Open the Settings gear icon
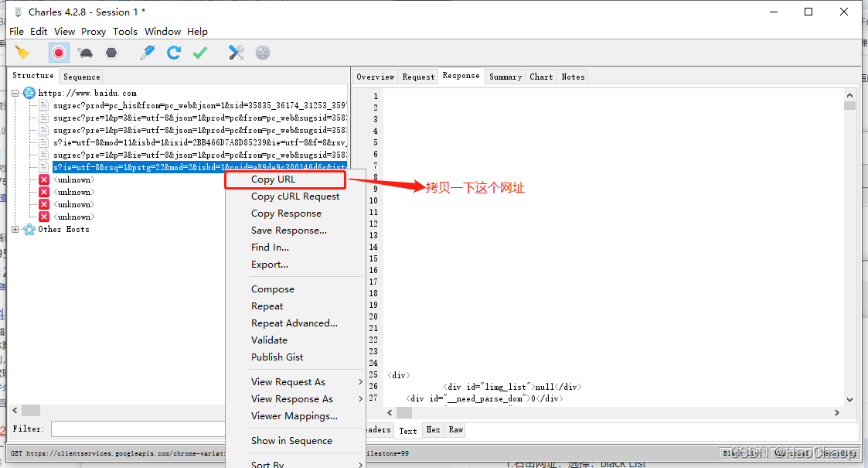 click(262, 53)
